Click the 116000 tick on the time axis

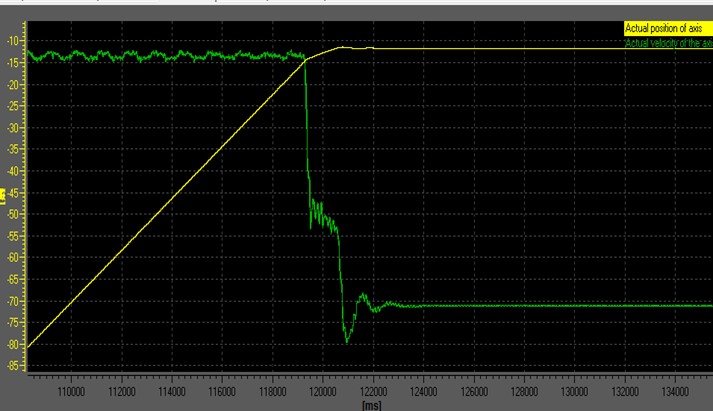coord(222,394)
